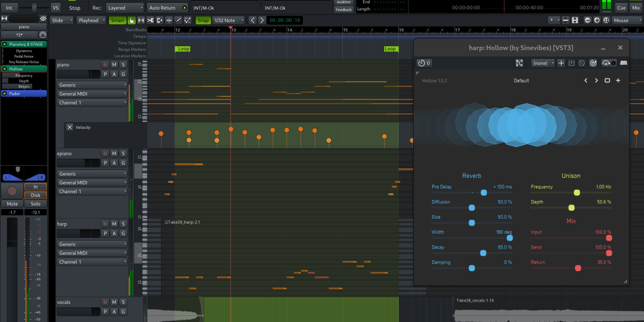Screen dimensions: 644x322
Task: Select the Grab (hand) edit tool
Action: pyautogui.click(x=132, y=20)
